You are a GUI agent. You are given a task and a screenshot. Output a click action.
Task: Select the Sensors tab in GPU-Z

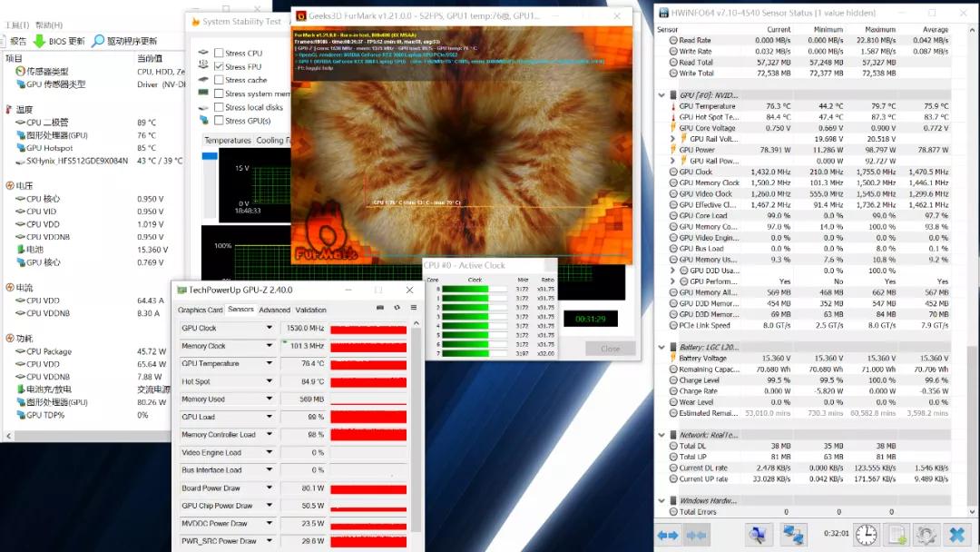click(240, 310)
